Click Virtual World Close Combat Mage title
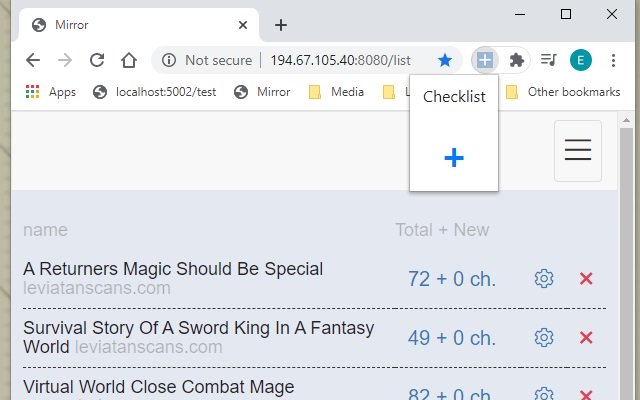Image resolution: width=640 pixels, height=400 pixels. tap(158, 387)
